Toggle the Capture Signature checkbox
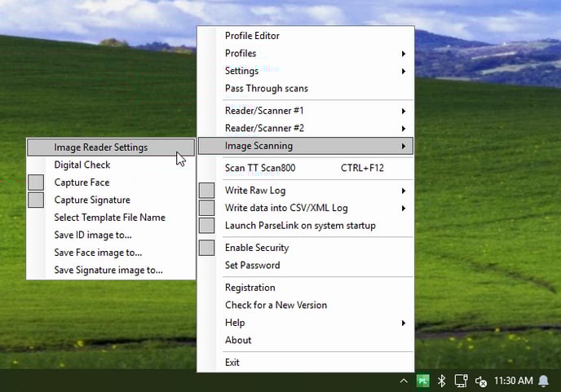This screenshot has width=561, height=392. coord(36,200)
